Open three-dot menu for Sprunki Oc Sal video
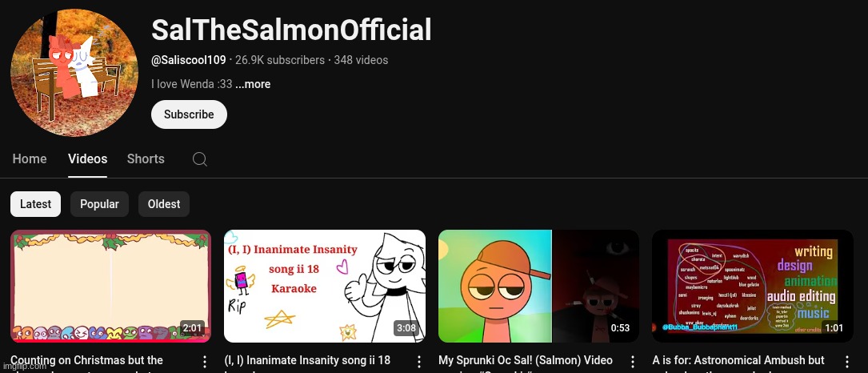The image size is (868, 373). click(633, 362)
